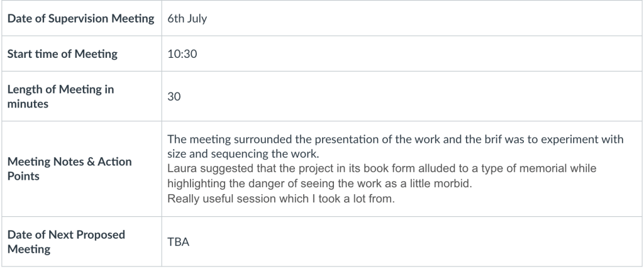Click the "Meeting Notes & Action Points" label
The height and width of the screenshot is (269, 644).
coord(69,168)
